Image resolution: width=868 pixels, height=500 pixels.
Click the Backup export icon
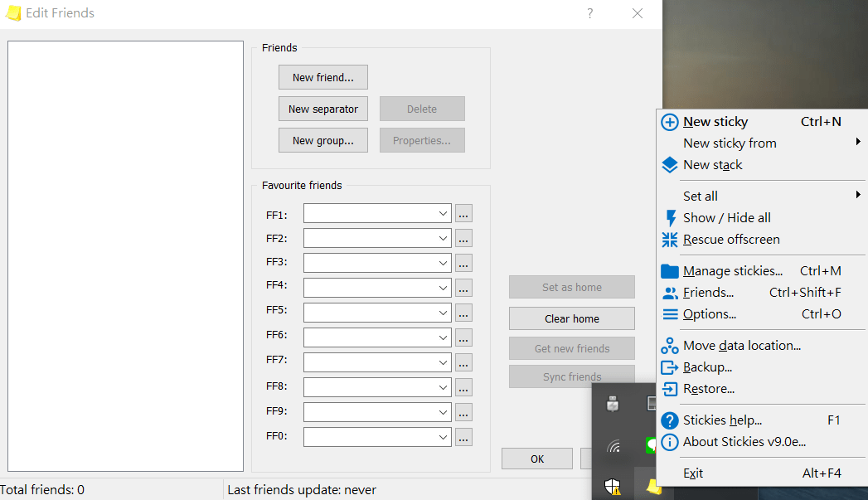(x=670, y=367)
